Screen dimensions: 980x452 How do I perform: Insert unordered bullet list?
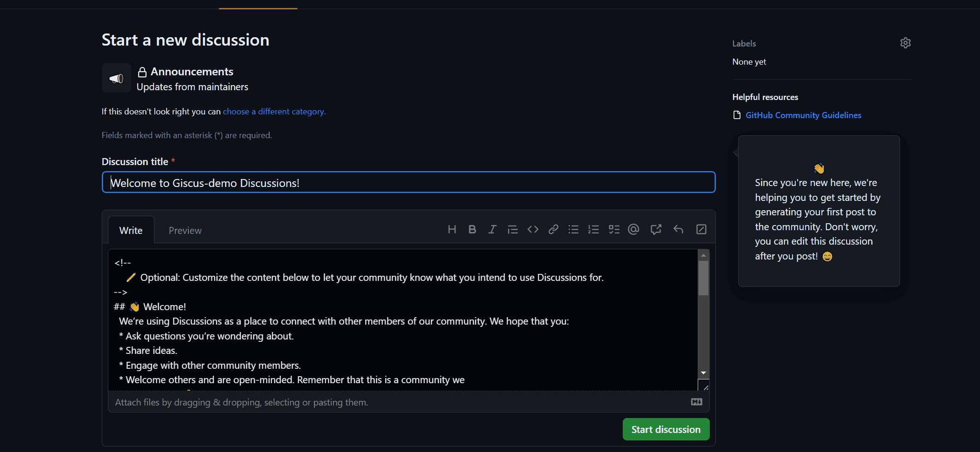pos(573,229)
